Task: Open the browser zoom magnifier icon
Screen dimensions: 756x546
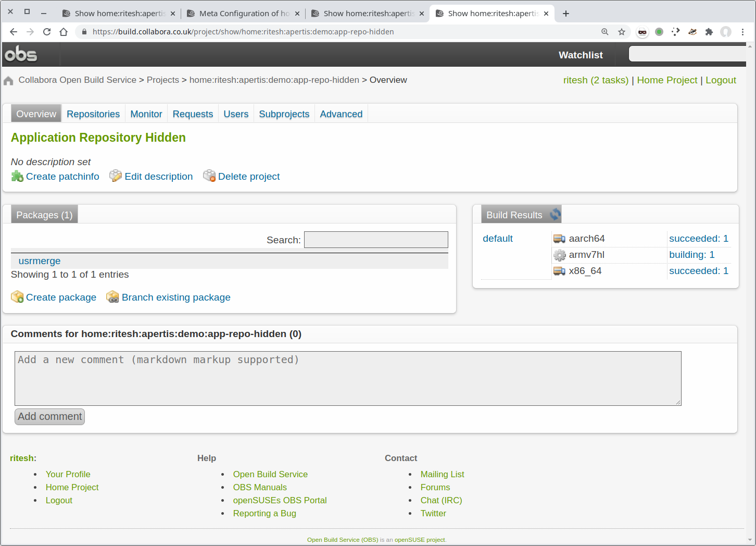Action: (x=605, y=32)
